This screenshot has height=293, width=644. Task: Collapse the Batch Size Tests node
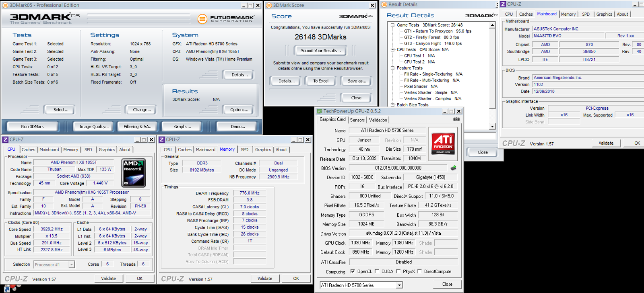(x=392, y=104)
